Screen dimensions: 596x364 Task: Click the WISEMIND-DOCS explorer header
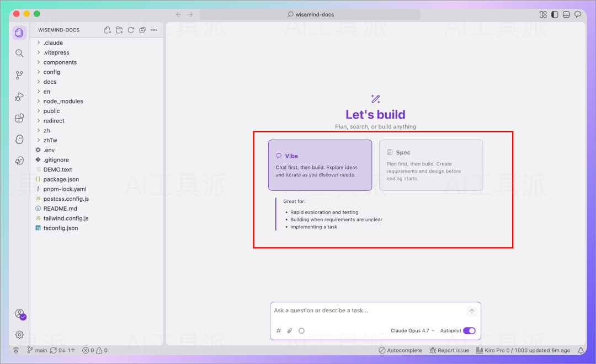click(x=59, y=30)
